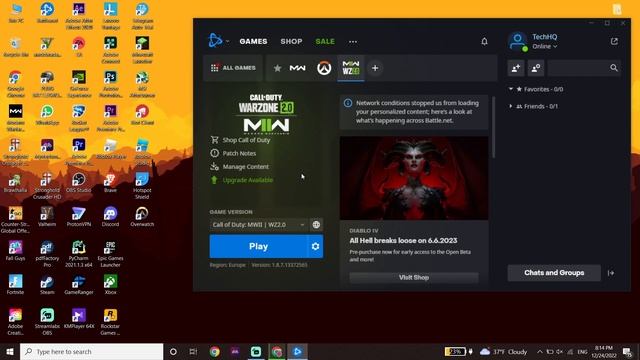
Task: Open the Hotspot Shield desktop shortcut
Action: [x=142, y=186]
